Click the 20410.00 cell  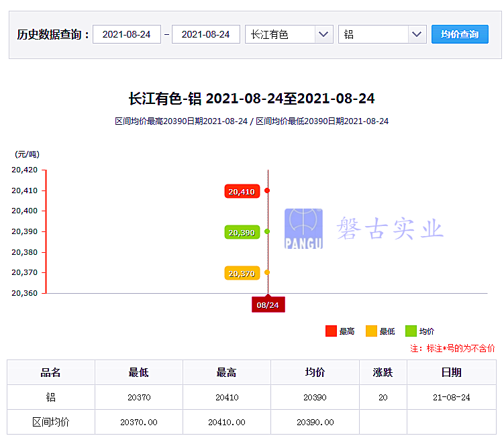pos(227,422)
